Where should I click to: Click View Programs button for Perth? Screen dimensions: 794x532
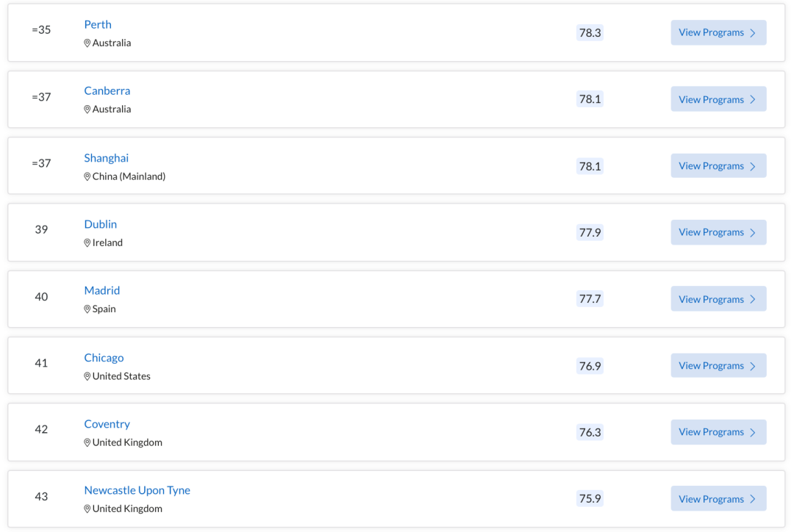tap(718, 32)
